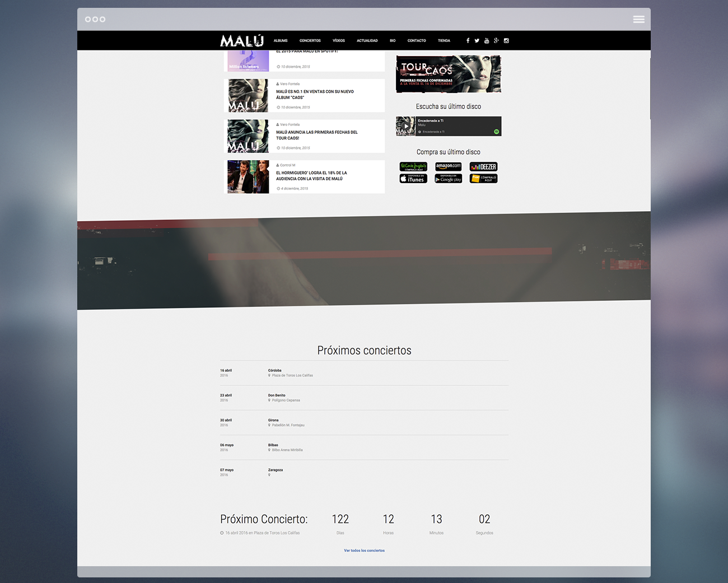Read 'El Hormiguero logra el 18%' headline
Screen dimensions: 728x583
tap(311, 176)
